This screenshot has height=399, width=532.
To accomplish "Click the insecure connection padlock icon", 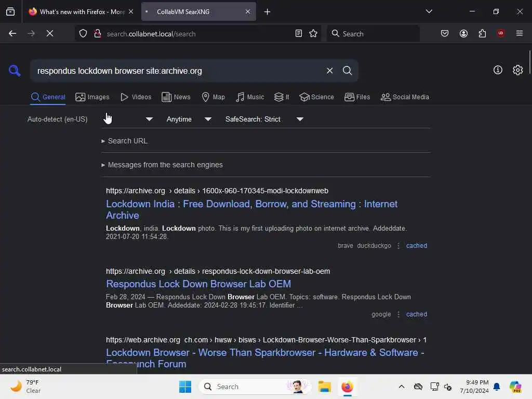I will 97,34.
